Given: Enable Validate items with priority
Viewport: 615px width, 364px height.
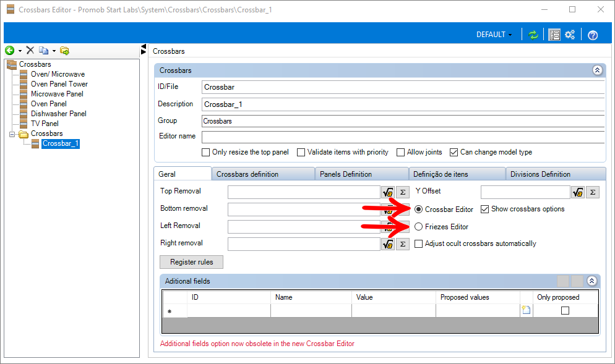Looking at the screenshot, I should pyautogui.click(x=301, y=153).
